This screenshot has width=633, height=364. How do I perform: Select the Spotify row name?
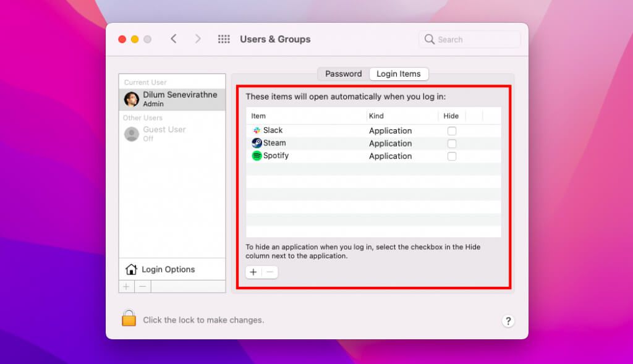click(276, 155)
